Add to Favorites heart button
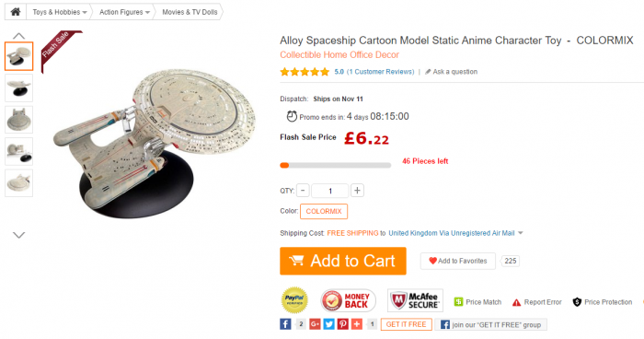Screen dimensions: 644x339 457,261
